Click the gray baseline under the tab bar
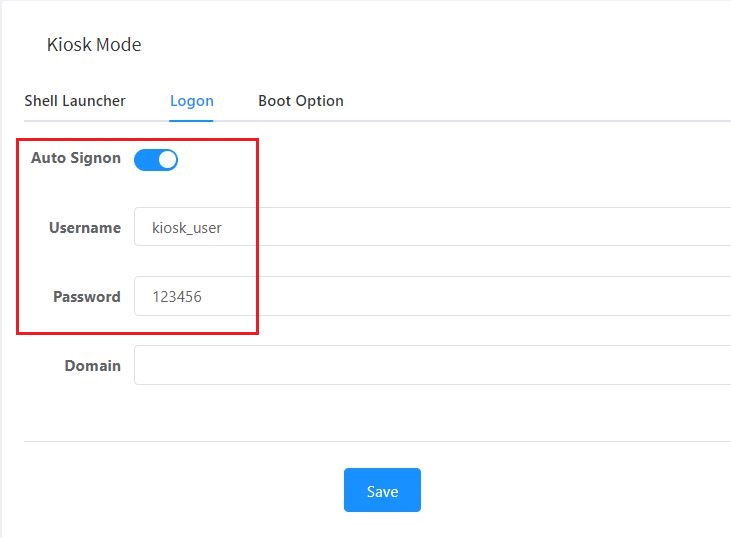The height and width of the screenshot is (538, 731). 500,121
